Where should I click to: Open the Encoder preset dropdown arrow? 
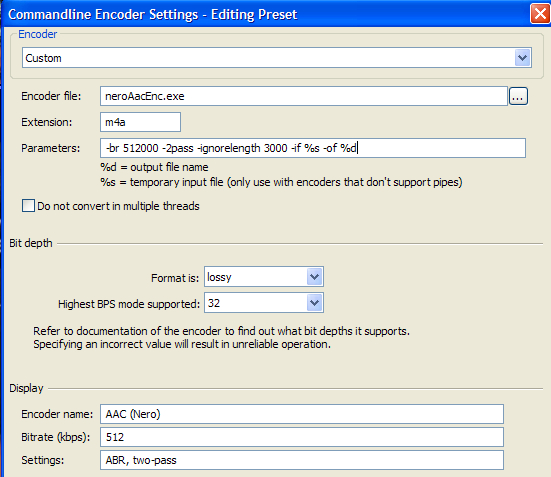(x=522, y=58)
